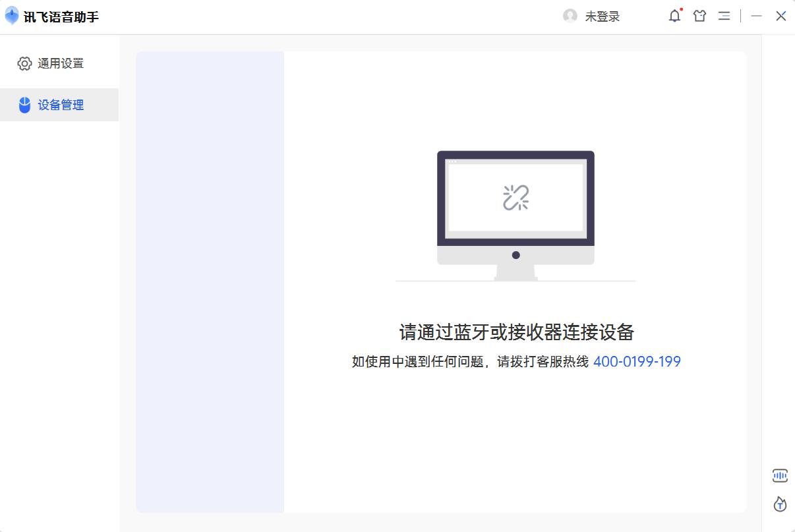Click the 请通过蓝牙或接收器连接设备 heading
Image resolution: width=795 pixels, height=532 pixels.
tap(516, 332)
